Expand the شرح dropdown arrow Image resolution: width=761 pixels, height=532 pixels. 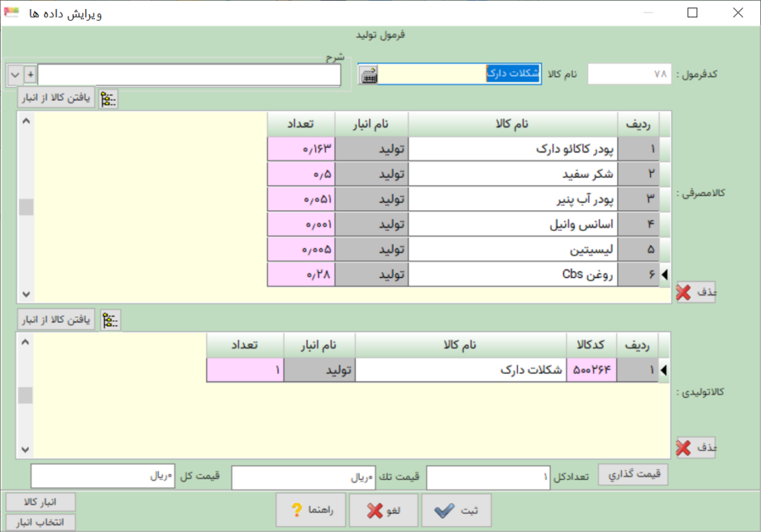15,75
